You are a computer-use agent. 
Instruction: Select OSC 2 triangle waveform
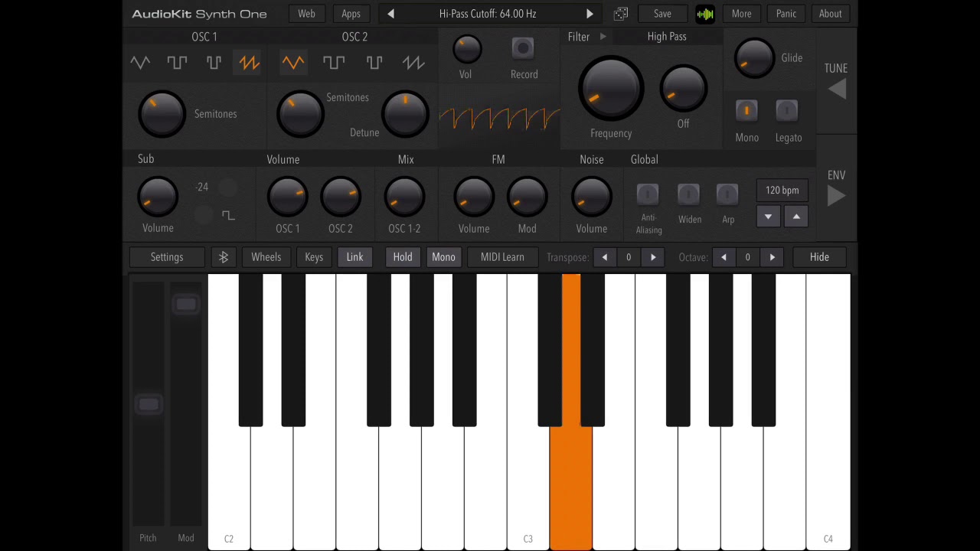pos(293,63)
